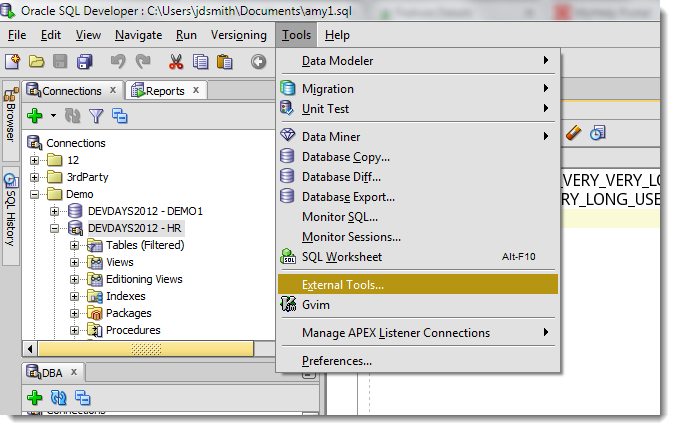Open the Navigate menu
Viewport: 675px width, 430px height.
[x=139, y=35]
